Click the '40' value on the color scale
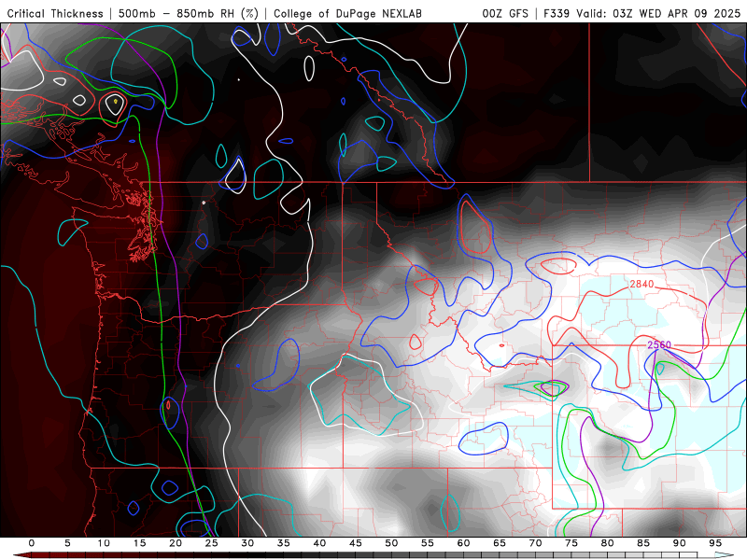This screenshot has height=560, width=747. coord(319,543)
